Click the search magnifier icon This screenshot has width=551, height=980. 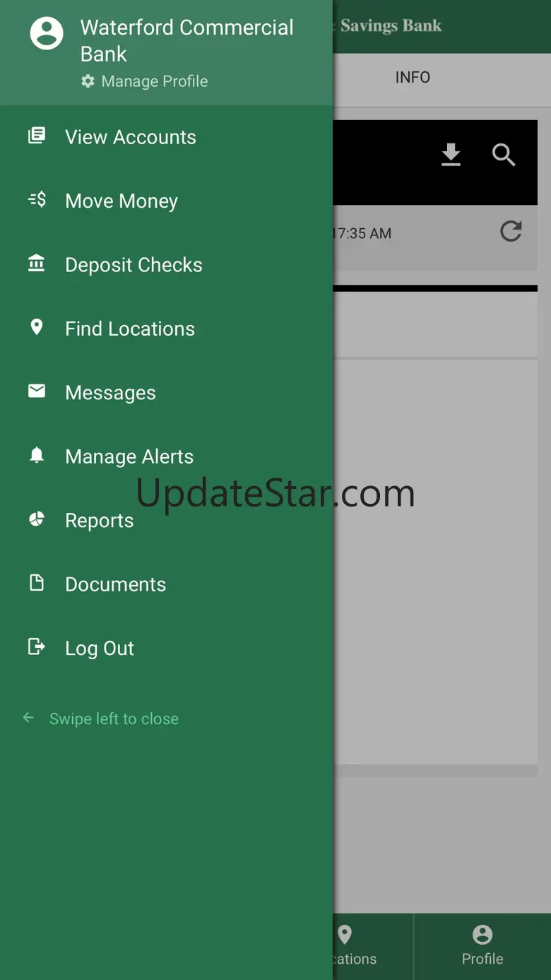click(x=504, y=155)
